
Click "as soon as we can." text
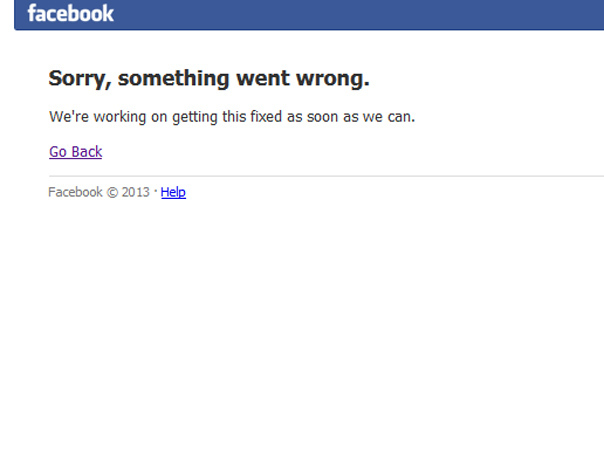pos(351,117)
